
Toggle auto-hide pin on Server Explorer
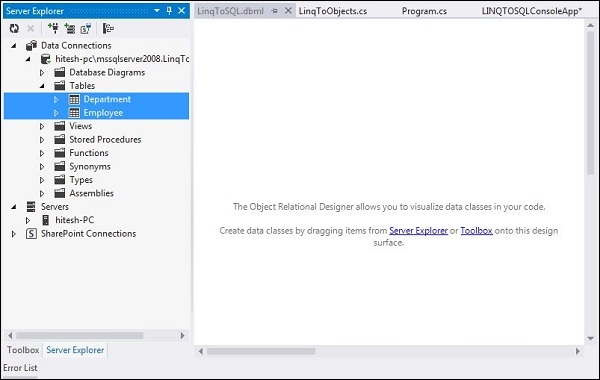coord(169,11)
